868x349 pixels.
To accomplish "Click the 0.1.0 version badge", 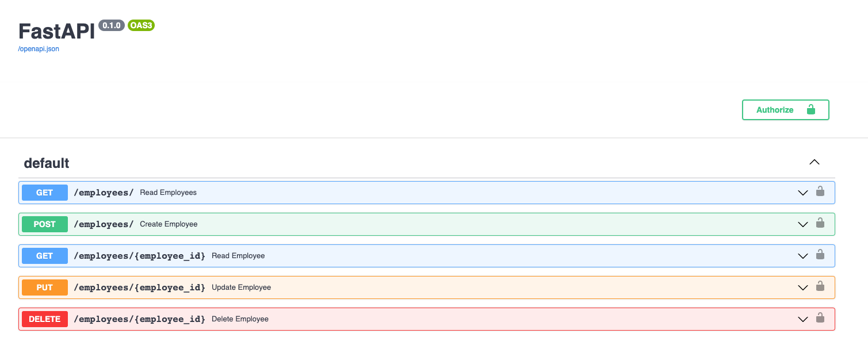I will coord(112,25).
